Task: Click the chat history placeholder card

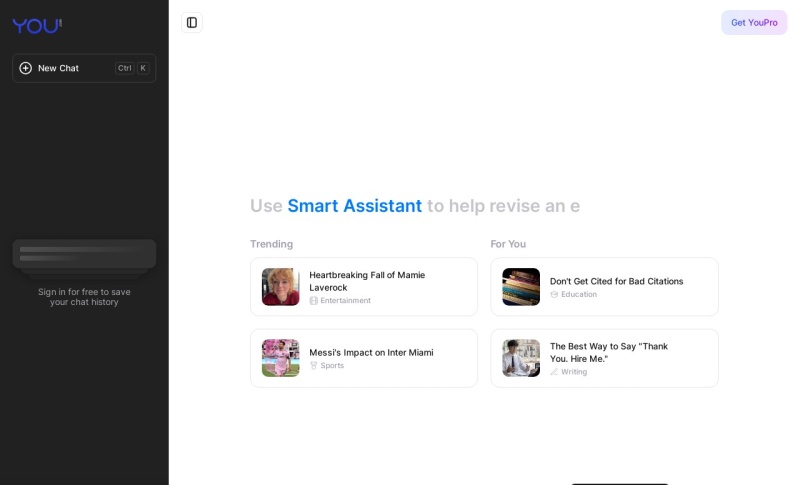Action: click(x=84, y=254)
